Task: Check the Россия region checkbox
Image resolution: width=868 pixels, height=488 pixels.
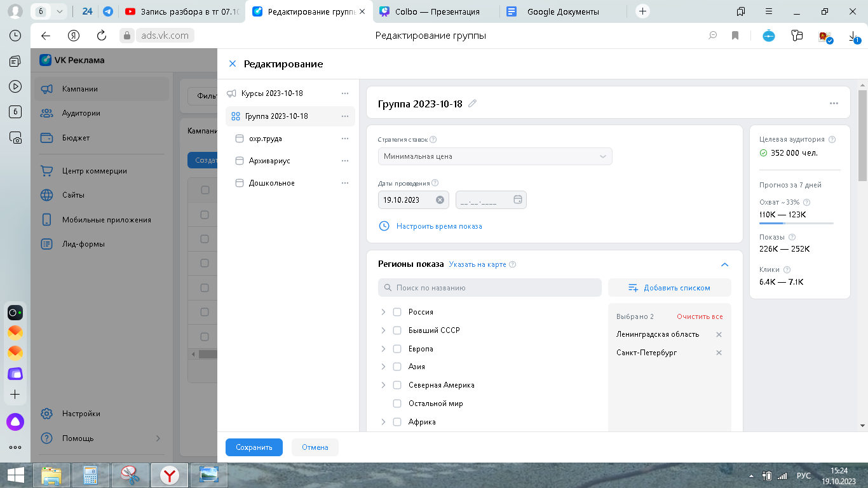Action: pyautogui.click(x=397, y=312)
